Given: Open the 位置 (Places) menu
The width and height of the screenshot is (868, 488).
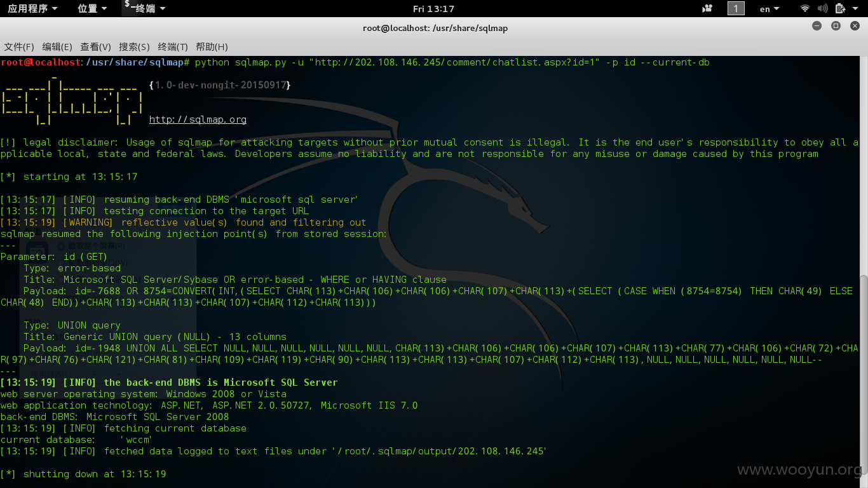Looking at the screenshot, I should click(92, 8).
